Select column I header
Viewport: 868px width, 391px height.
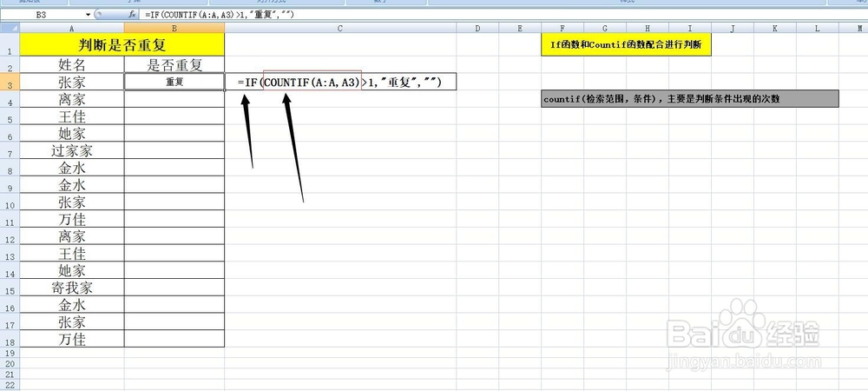tap(690, 28)
